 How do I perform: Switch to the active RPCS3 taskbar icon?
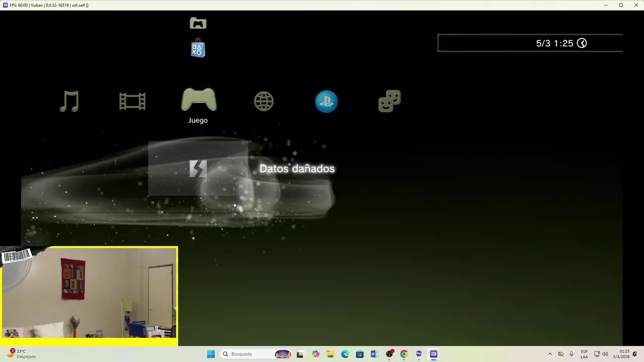(433, 354)
